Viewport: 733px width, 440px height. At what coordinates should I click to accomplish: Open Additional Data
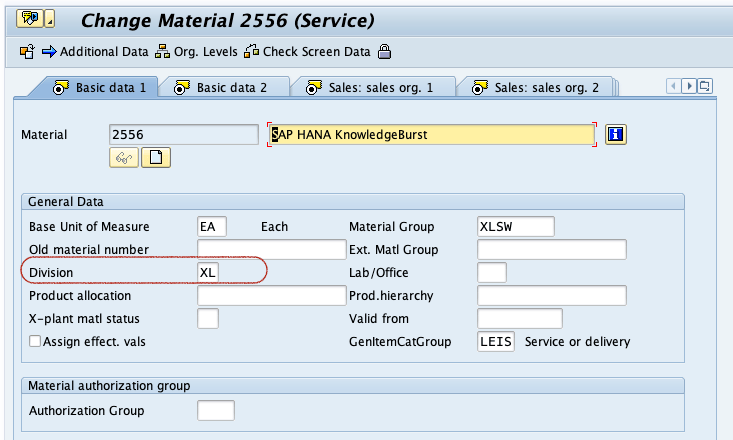(x=95, y=51)
